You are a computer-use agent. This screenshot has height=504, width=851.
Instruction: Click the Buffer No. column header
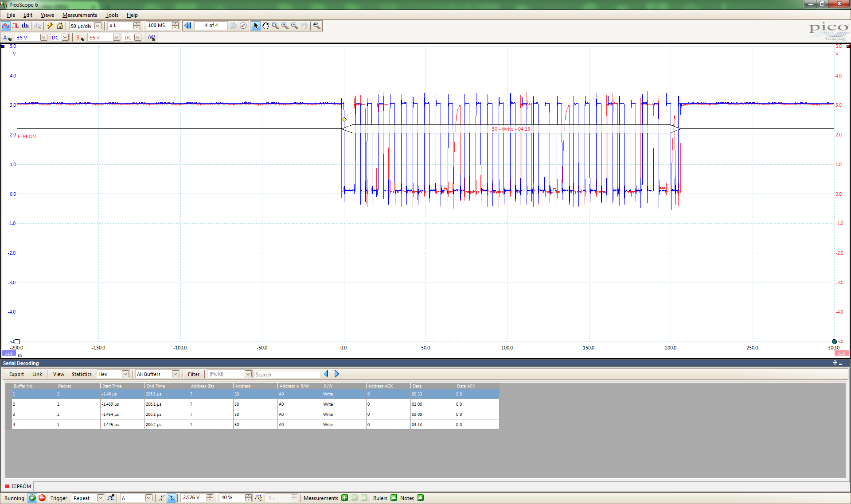34,386
